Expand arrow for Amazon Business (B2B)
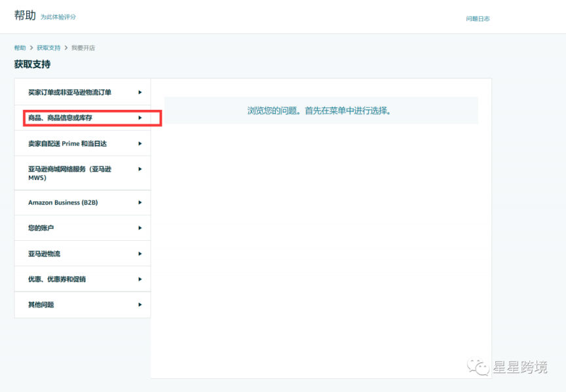Screen dimensions: 566x392 pos(140,203)
